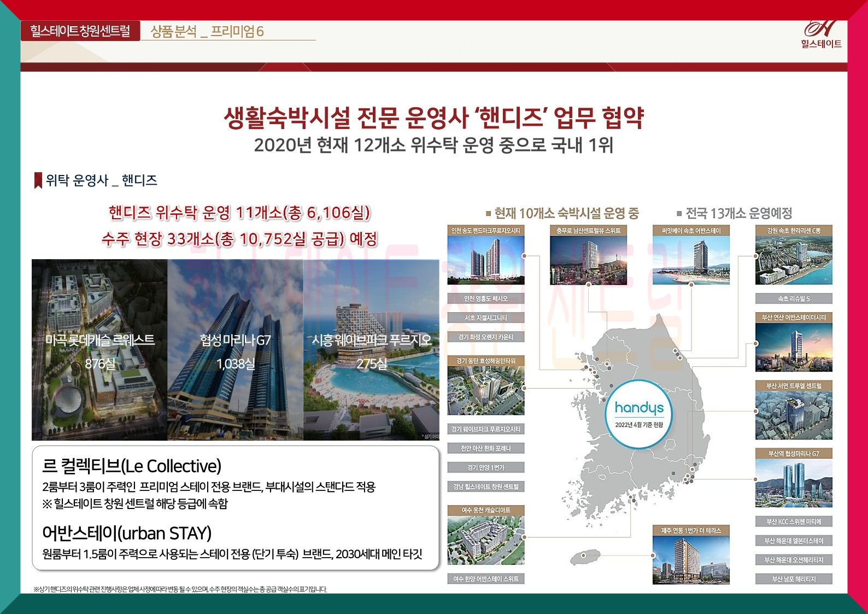
Task: Click the red text 수주 현장 33개소(총 10,752실 공급) 예정
Action: point(239,239)
